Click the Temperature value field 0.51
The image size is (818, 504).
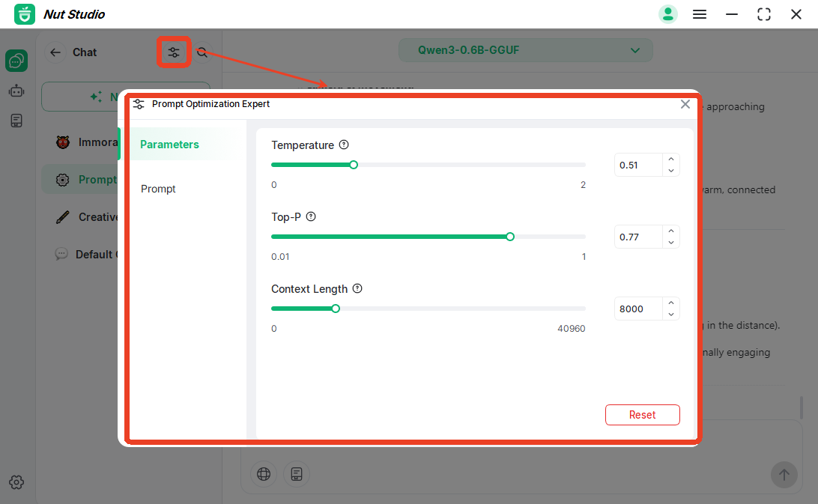point(638,165)
